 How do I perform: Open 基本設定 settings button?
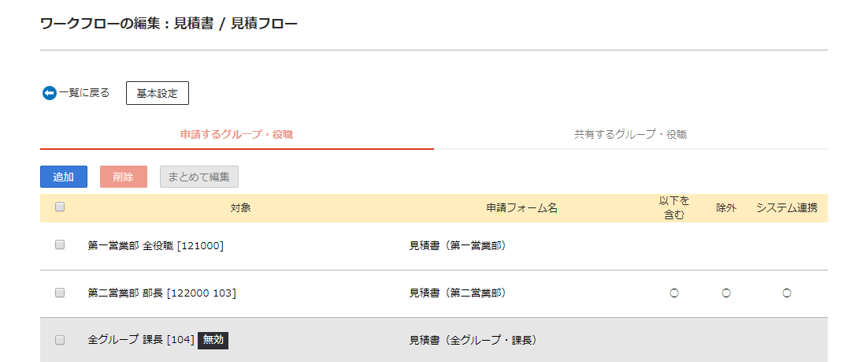pyautogui.click(x=158, y=93)
